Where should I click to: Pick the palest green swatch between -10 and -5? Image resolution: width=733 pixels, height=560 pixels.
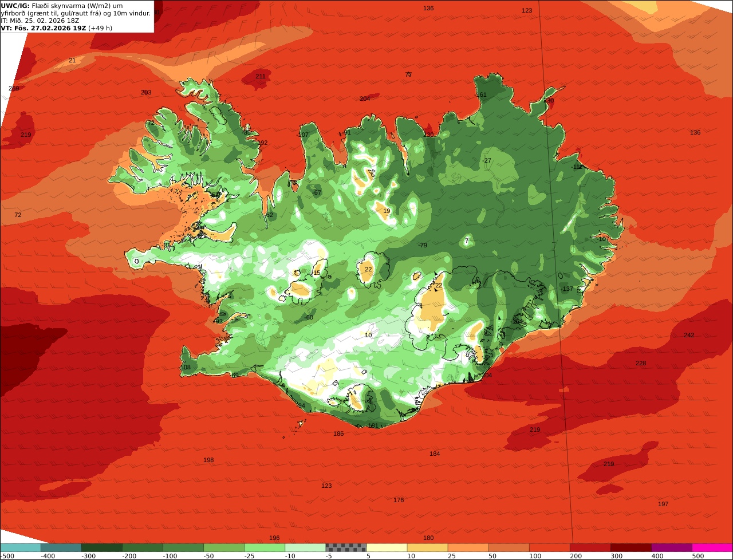coord(305,547)
